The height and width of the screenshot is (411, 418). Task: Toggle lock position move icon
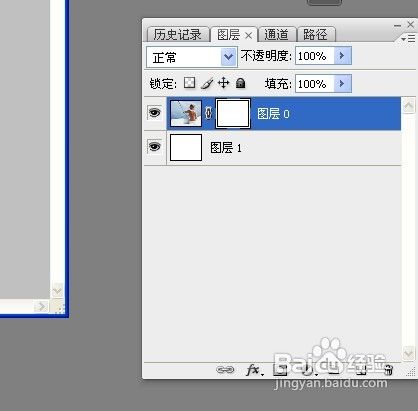click(x=223, y=83)
